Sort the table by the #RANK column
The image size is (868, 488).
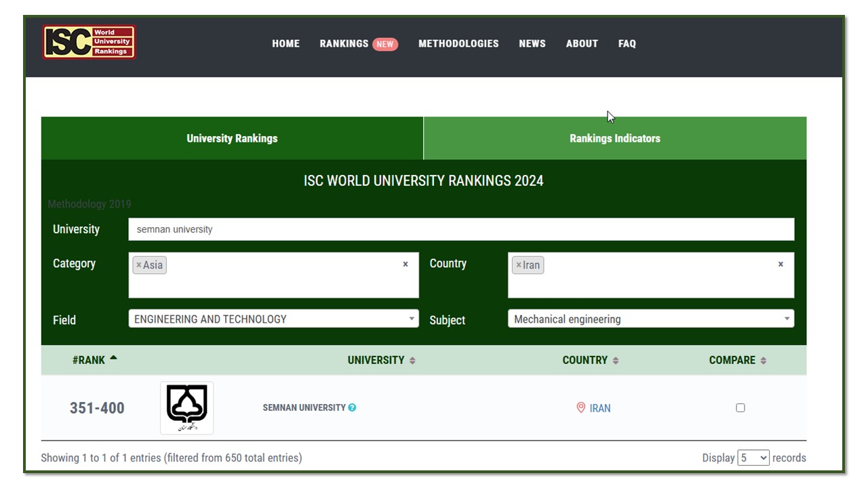click(94, 360)
